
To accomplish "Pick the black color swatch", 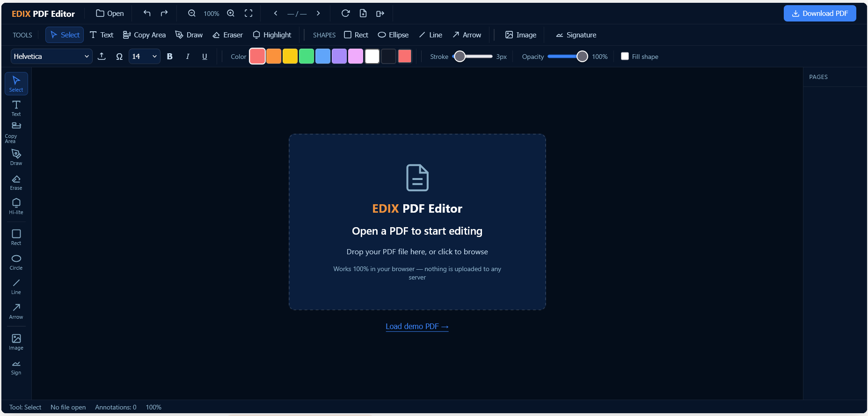I will (388, 56).
